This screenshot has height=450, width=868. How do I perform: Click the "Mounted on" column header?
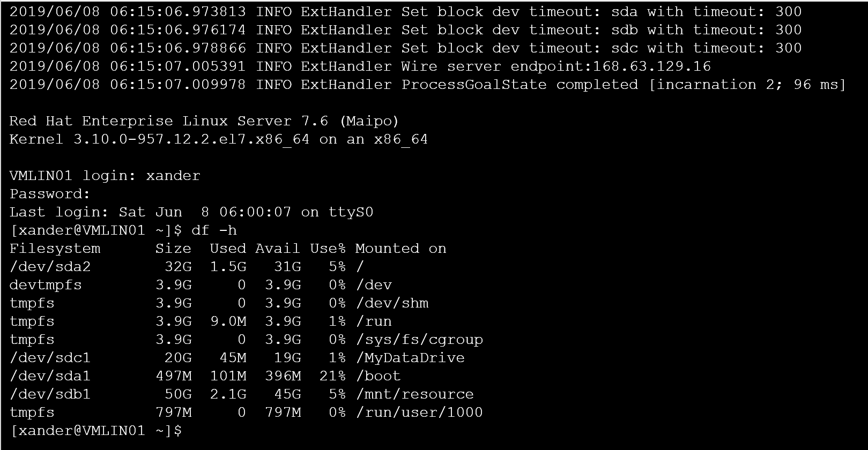[400, 249]
